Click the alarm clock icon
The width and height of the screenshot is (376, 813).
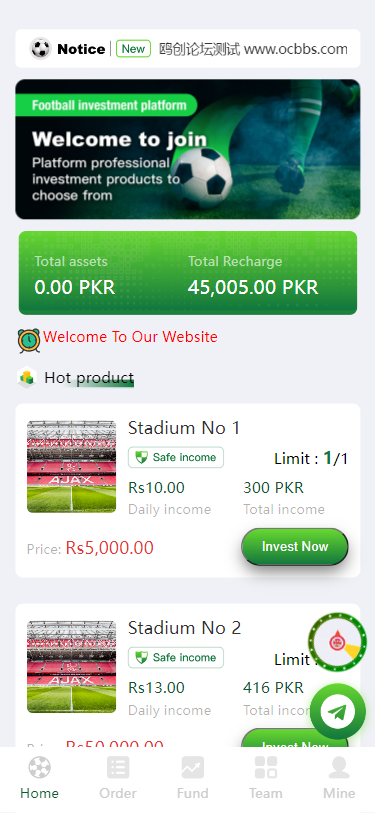point(29,341)
